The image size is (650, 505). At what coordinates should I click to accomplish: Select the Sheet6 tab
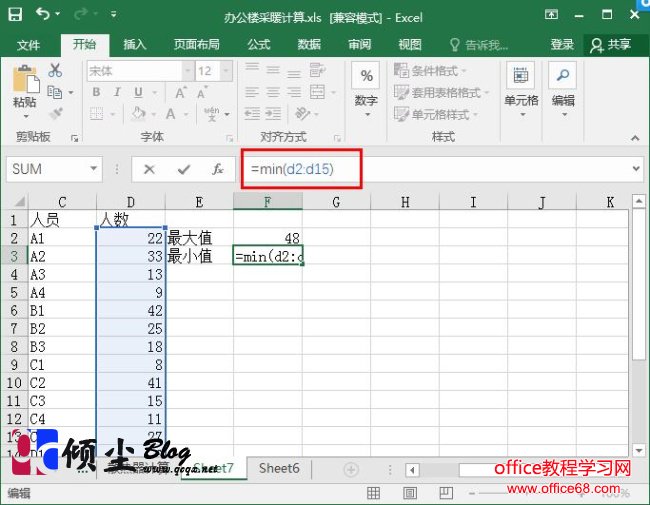pos(279,469)
